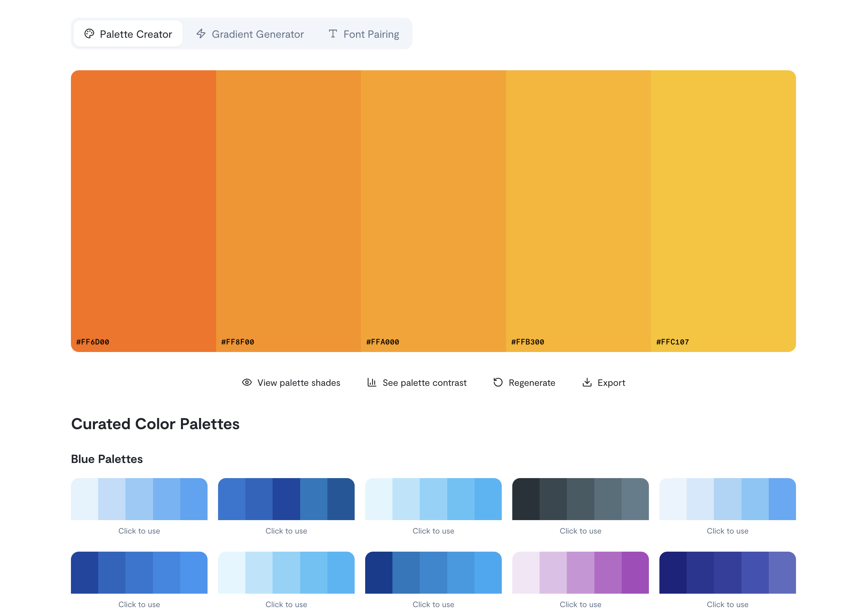
Task: Click the View palette shades label
Action: (299, 383)
